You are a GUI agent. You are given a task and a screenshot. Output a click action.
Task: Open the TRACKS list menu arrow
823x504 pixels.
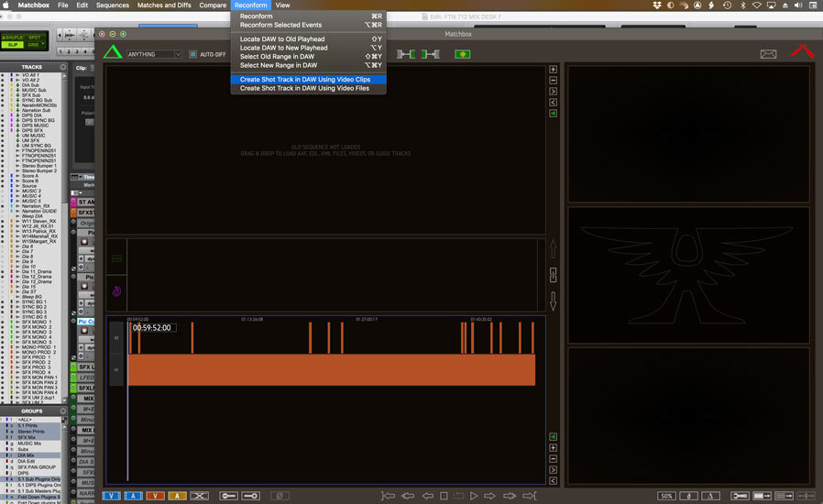pyautogui.click(x=63, y=67)
